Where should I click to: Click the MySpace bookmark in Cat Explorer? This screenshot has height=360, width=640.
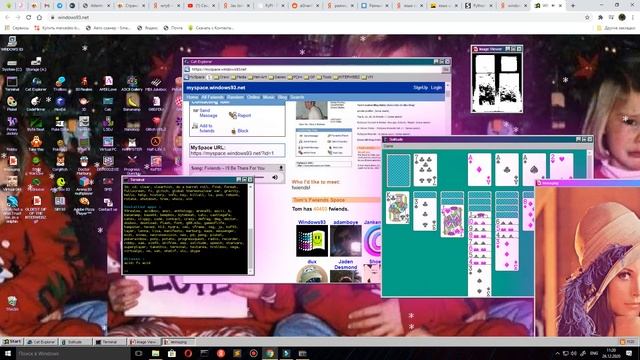tap(195, 77)
